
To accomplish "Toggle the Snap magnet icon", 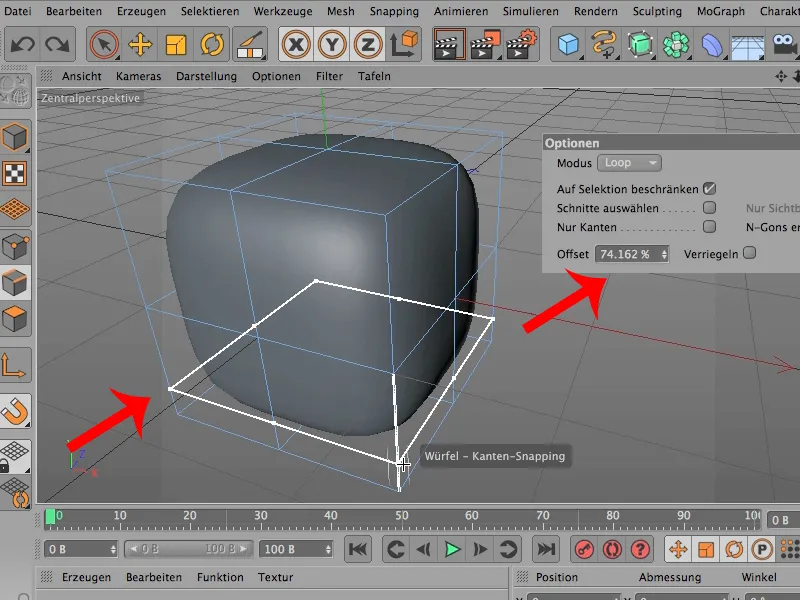I will pyautogui.click(x=15, y=411).
